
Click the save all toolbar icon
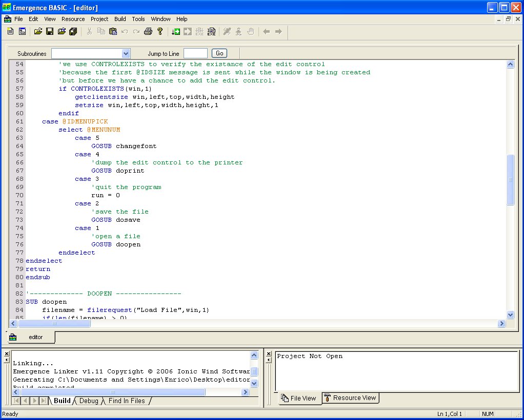click(x=73, y=31)
